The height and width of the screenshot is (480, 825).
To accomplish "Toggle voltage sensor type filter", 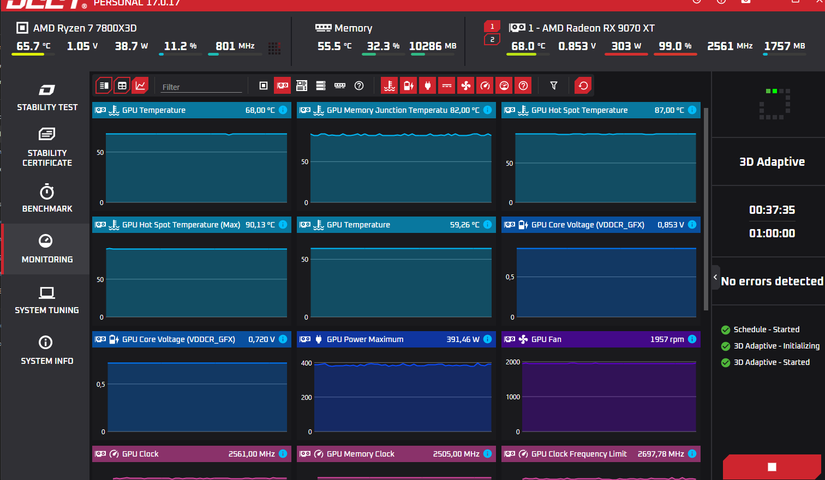I will [x=408, y=86].
